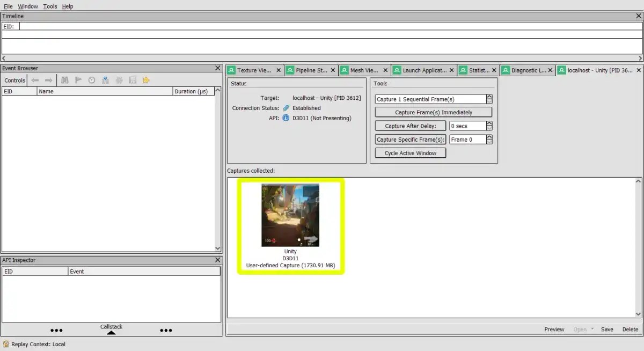The image size is (644, 351).
Task: Increase the Frame 0 spinner value
Action: 488,137
